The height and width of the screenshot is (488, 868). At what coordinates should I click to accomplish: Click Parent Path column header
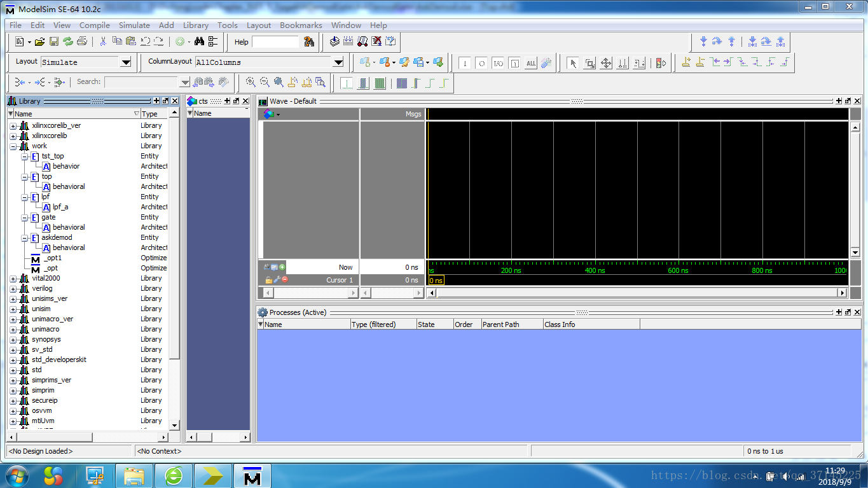coord(512,324)
